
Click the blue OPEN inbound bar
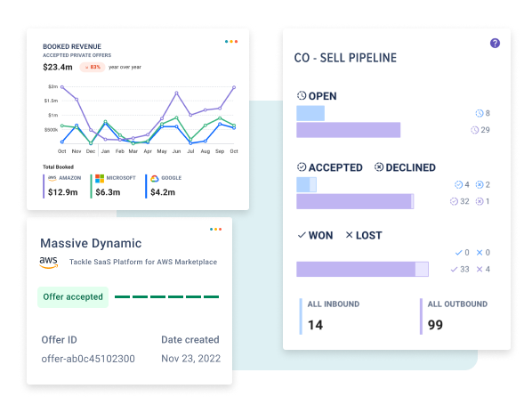310,113
